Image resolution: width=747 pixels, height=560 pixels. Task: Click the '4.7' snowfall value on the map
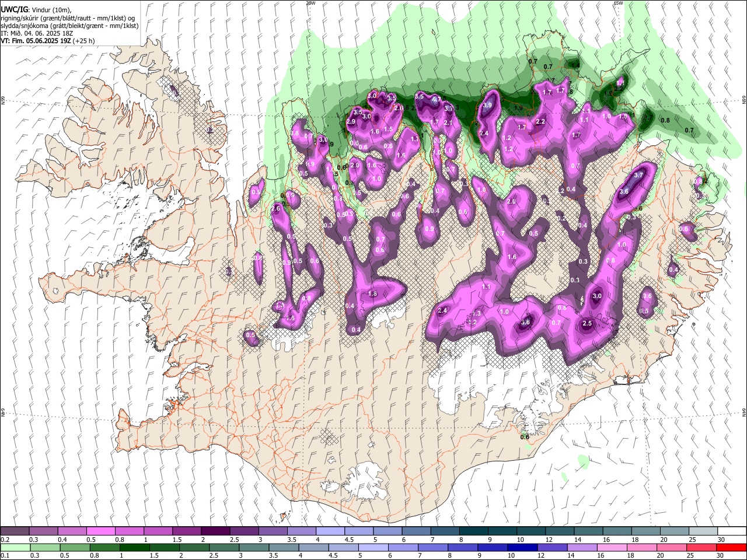(437, 100)
